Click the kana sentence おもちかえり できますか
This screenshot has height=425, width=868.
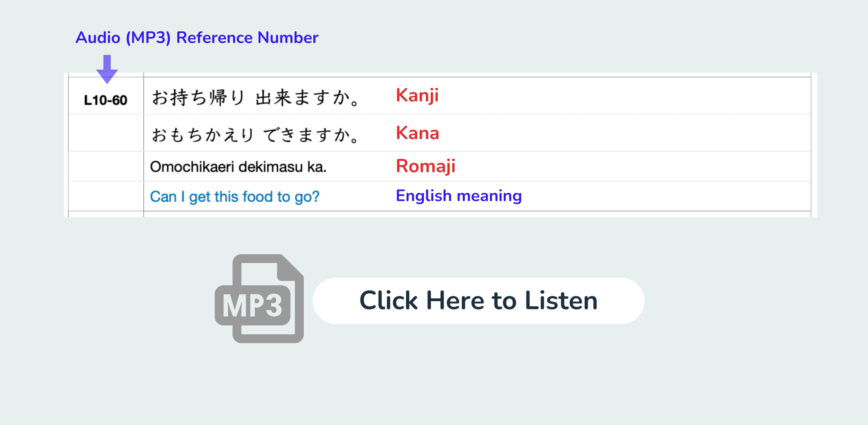pos(256,135)
